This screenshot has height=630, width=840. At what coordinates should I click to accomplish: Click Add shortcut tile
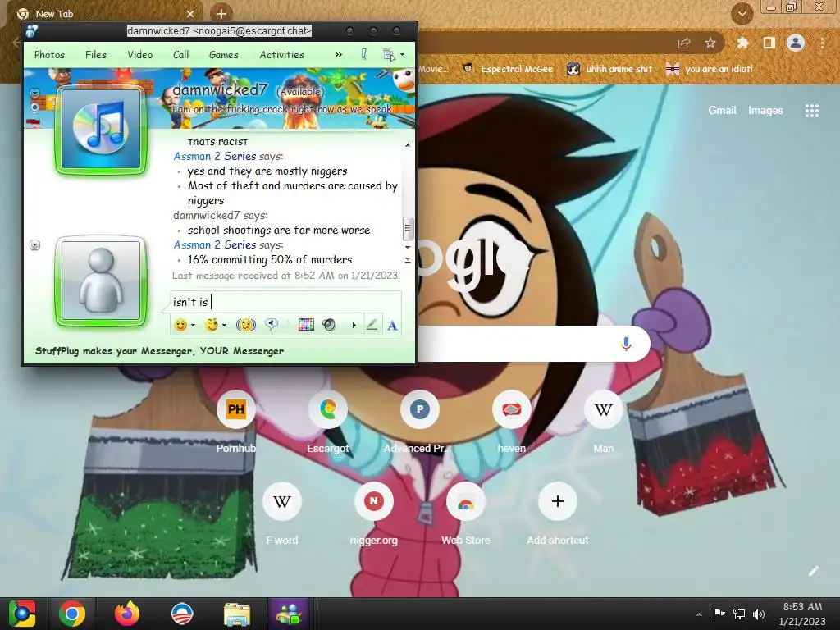557,515
